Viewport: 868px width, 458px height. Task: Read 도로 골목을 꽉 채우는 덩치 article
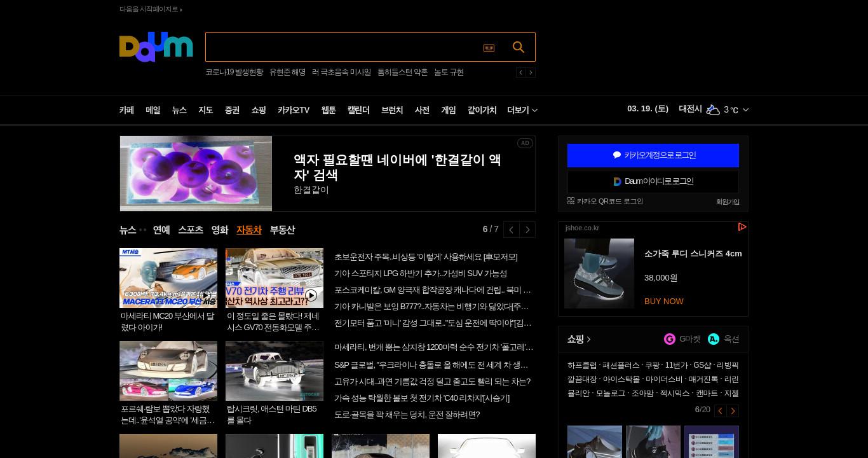point(407,415)
